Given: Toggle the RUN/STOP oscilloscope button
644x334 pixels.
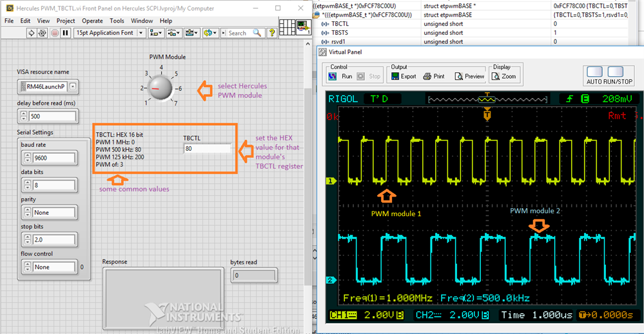Looking at the screenshot, I should (616, 72).
